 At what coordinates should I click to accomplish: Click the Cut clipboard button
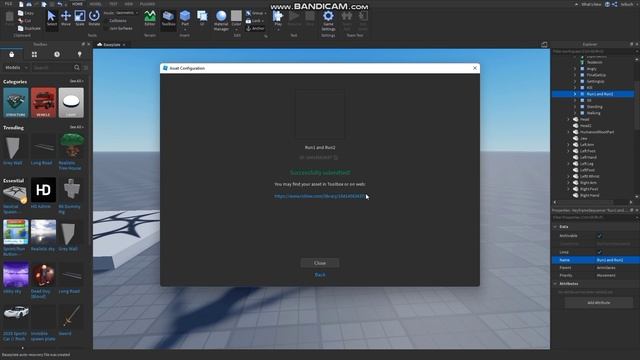24,21
